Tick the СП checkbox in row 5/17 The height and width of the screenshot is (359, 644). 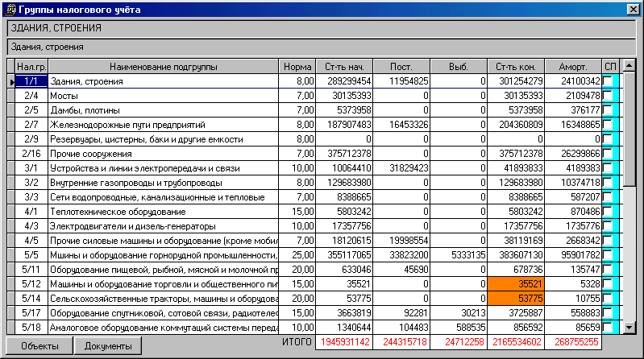608,313
